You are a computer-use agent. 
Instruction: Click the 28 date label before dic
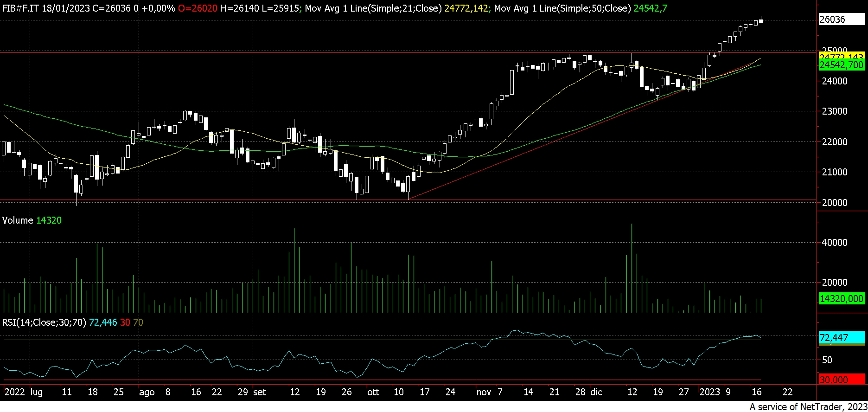581,392
